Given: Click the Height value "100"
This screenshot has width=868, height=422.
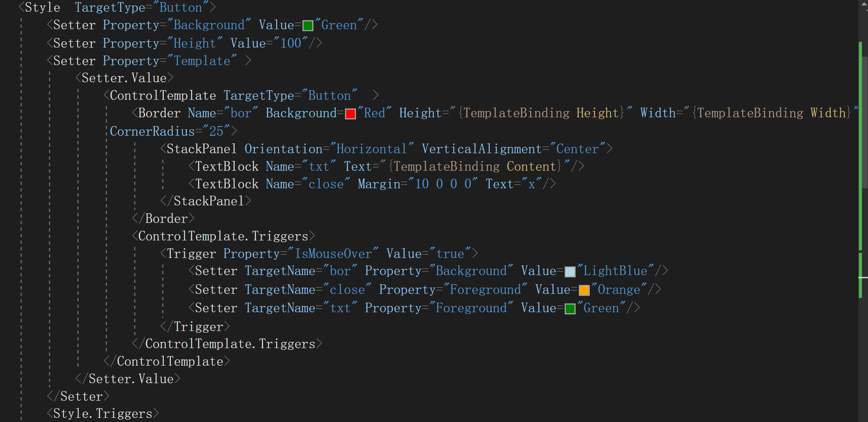Looking at the screenshot, I should click(x=291, y=43).
